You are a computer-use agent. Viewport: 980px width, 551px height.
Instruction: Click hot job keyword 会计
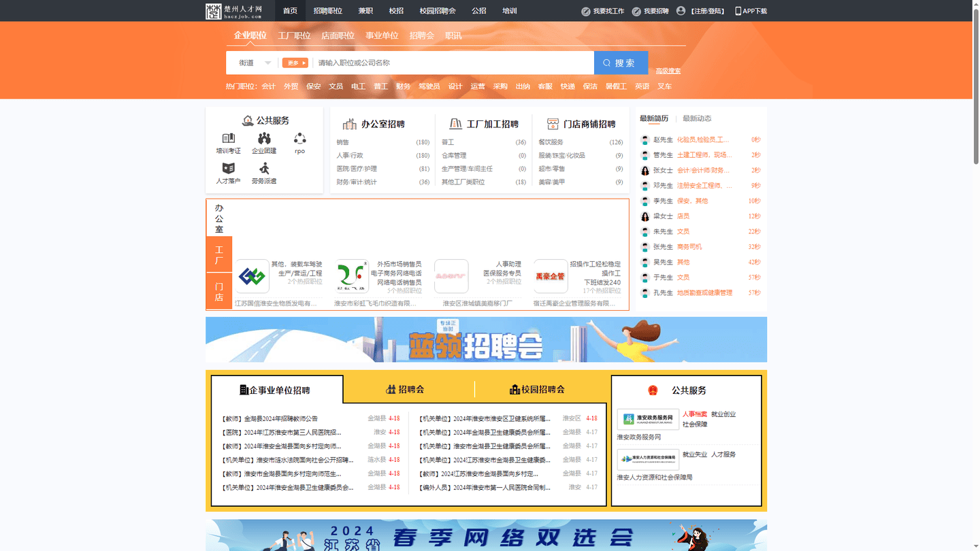269,86
